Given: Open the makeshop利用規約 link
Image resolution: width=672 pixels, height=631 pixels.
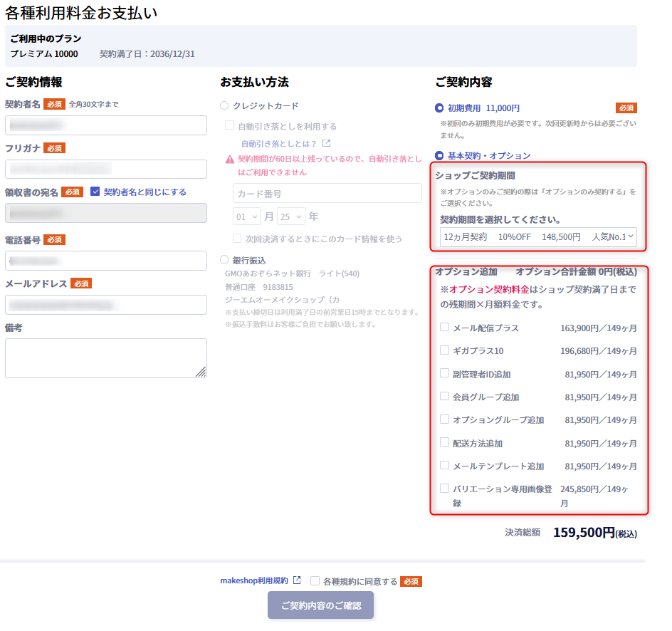Looking at the screenshot, I should (254, 580).
